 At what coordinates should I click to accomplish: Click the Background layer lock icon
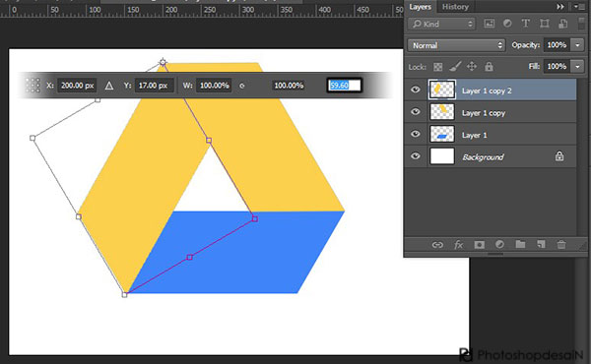pos(559,155)
